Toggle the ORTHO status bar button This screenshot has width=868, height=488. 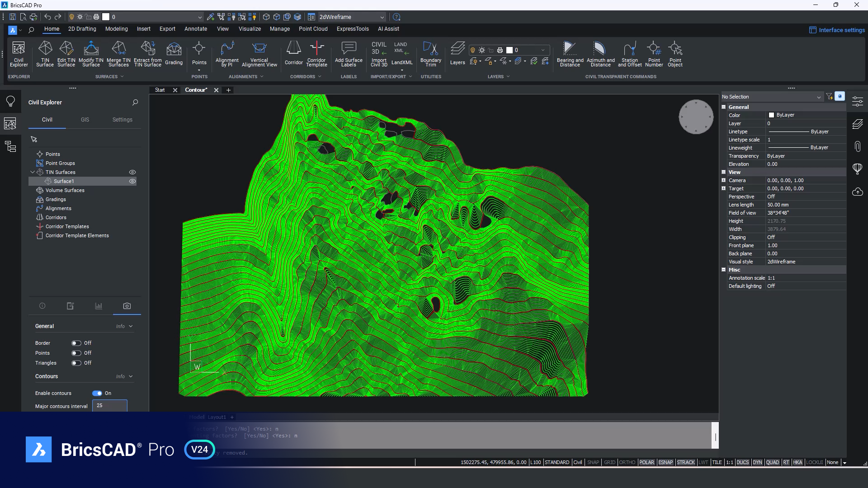627,462
